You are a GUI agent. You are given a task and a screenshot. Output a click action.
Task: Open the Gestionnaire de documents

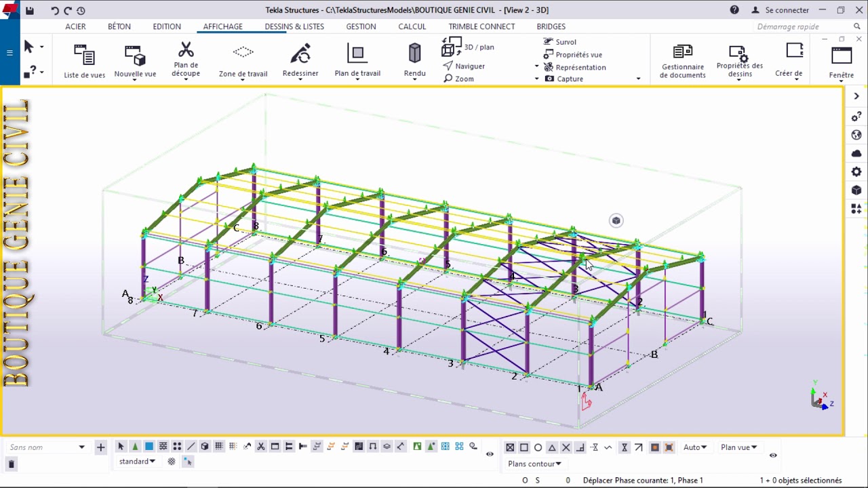(x=683, y=62)
